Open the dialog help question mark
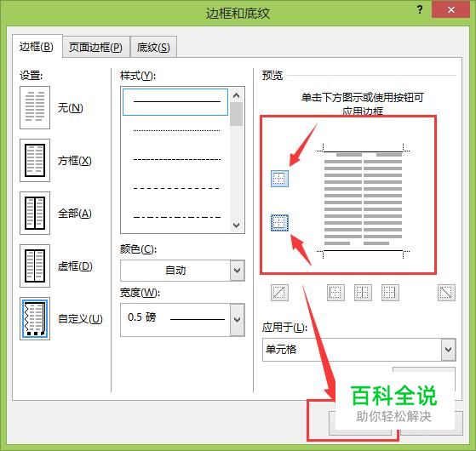The width and height of the screenshot is (476, 451). (x=420, y=9)
